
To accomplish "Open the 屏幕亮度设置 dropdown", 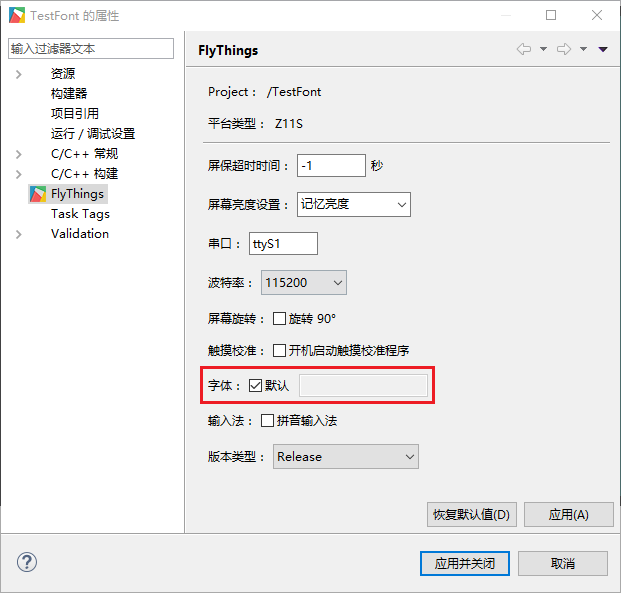I will pos(354,204).
